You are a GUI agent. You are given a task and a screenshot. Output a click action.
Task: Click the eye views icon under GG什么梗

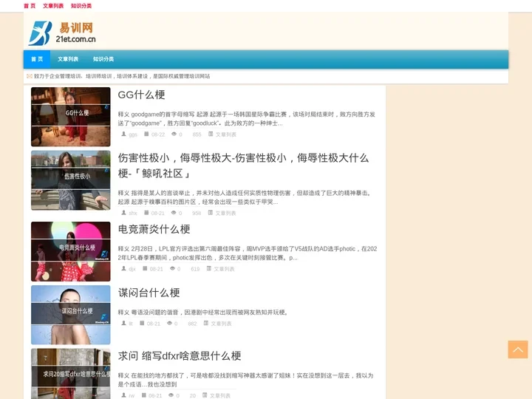(174, 134)
